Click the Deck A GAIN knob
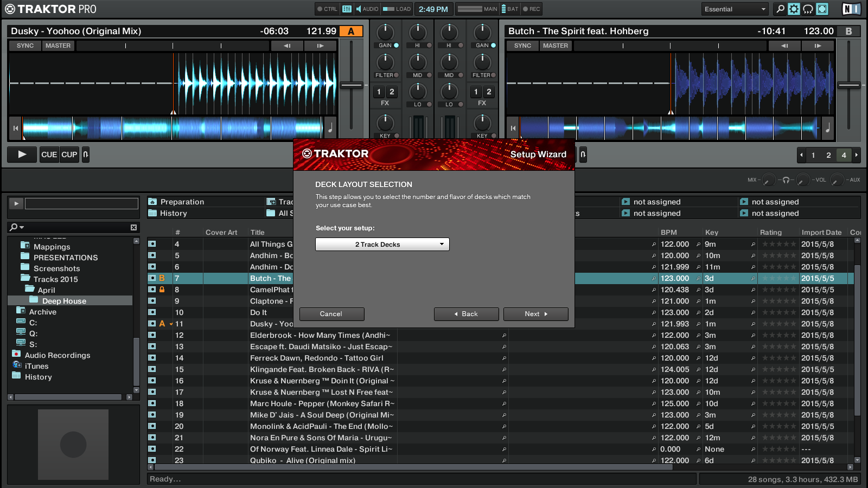This screenshot has width=868, height=488. click(385, 32)
